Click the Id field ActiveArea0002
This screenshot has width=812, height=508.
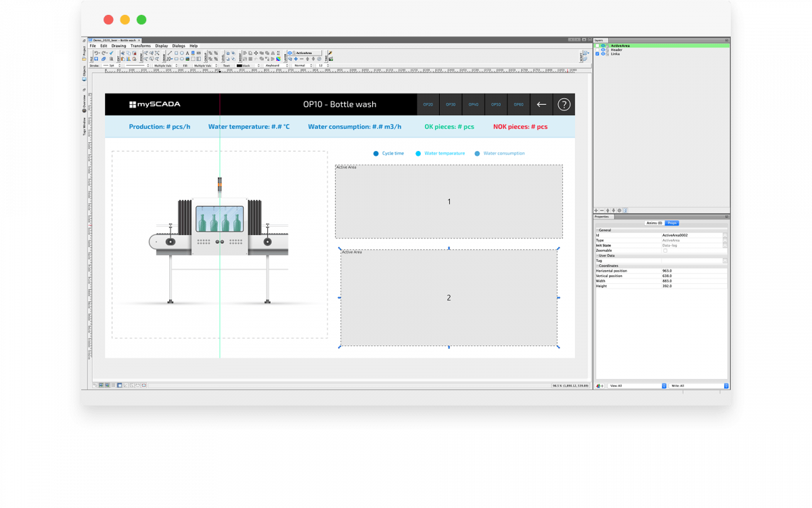[x=692, y=235]
